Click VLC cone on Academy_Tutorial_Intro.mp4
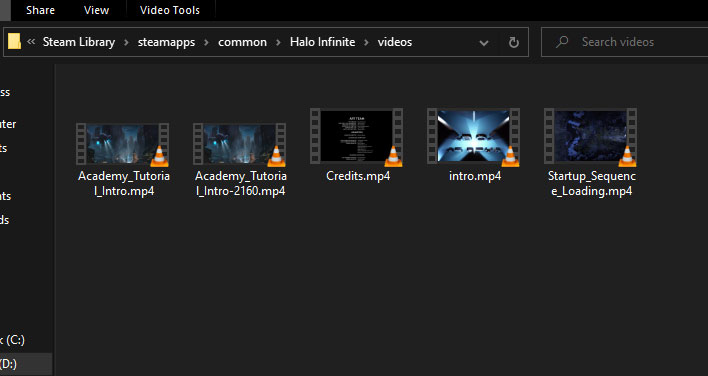 coord(159,156)
